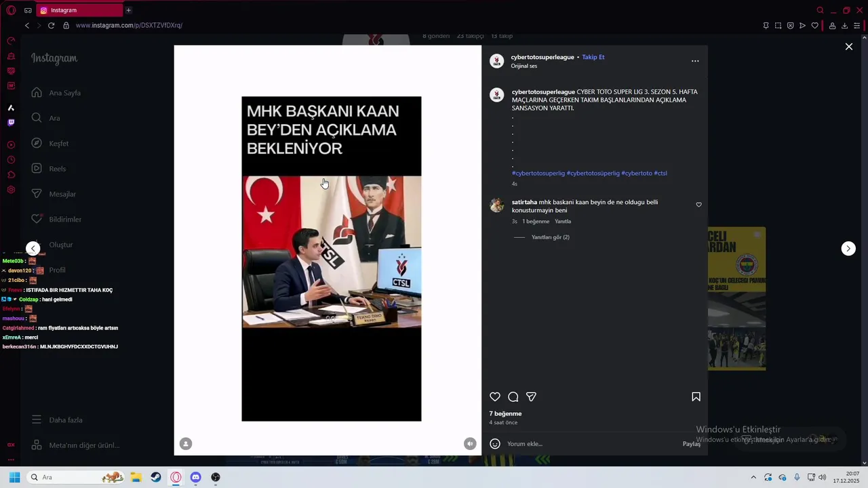The height and width of the screenshot is (488, 868).
Task: Open Reels in Instagram menu
Action: (x=49, y=169)
